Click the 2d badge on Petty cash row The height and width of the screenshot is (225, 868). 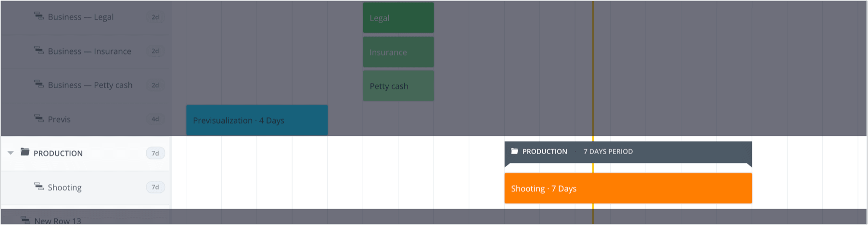[155, 85]
